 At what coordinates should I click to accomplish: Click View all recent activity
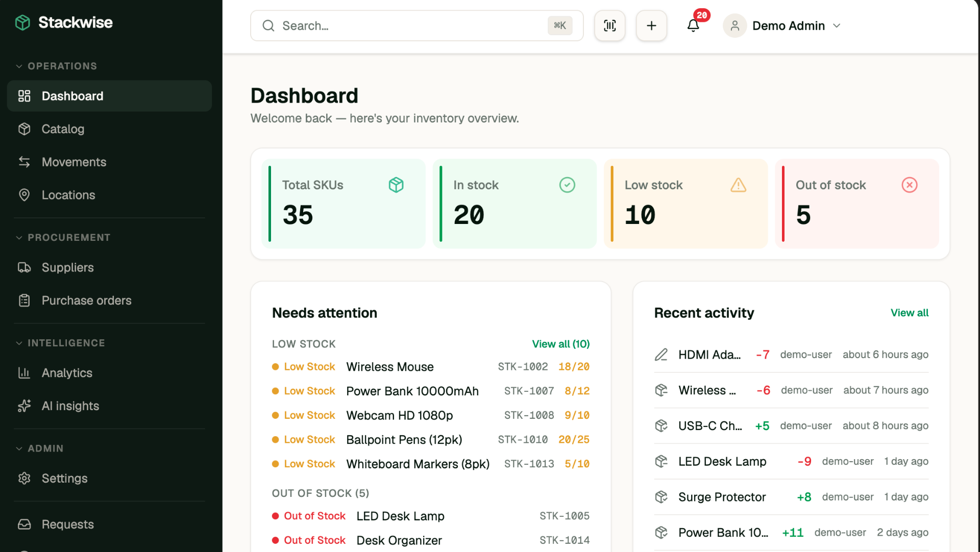pos(910,312)
